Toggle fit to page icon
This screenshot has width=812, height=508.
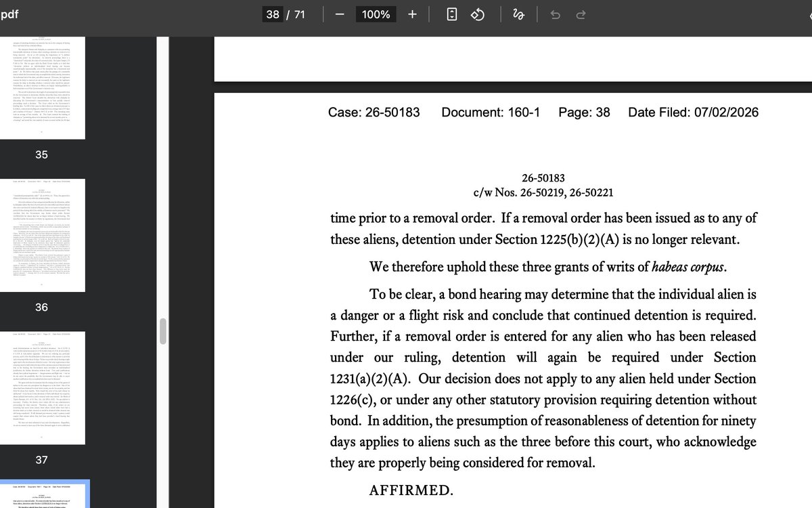452,14
